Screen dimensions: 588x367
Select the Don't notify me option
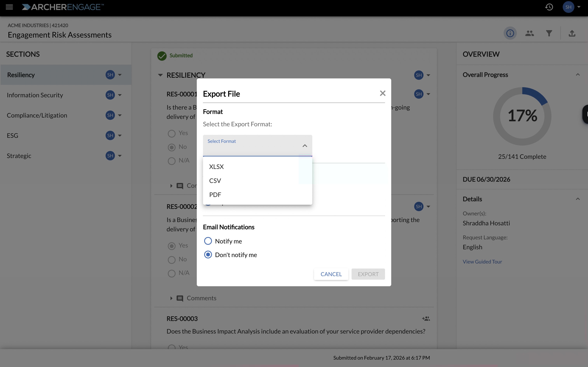click(208, 255)
